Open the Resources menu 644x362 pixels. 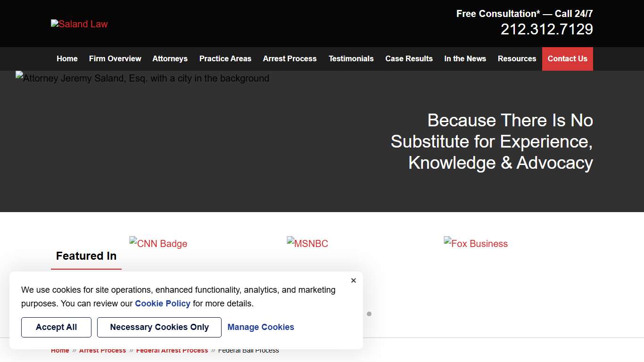click(517, 59)
